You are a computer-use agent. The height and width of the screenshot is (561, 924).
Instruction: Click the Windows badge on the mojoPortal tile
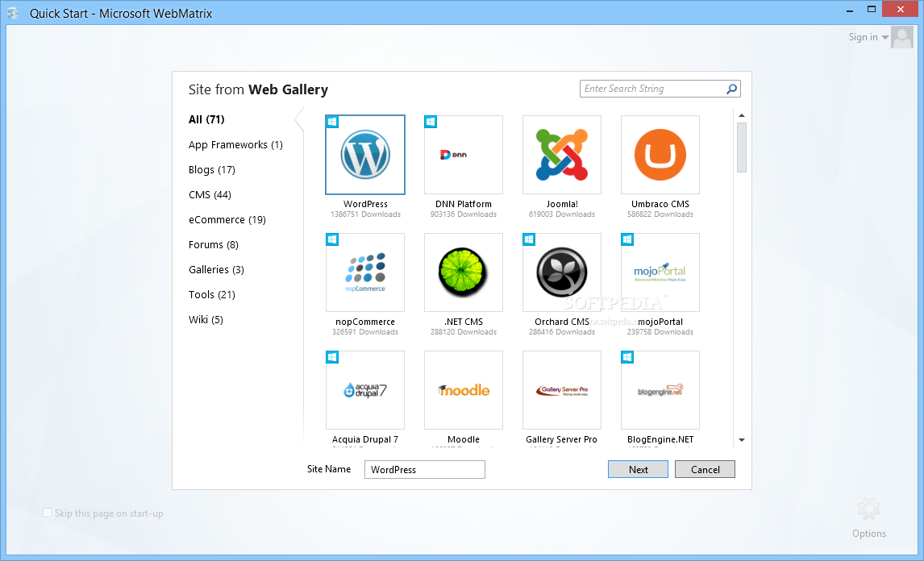(627, 240)
